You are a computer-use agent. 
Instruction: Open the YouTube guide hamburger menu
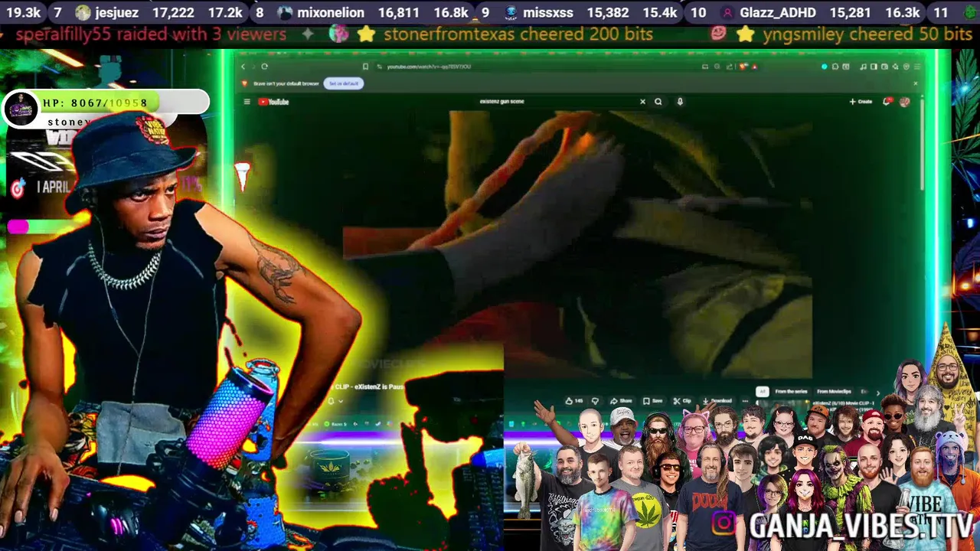point(247,102)
